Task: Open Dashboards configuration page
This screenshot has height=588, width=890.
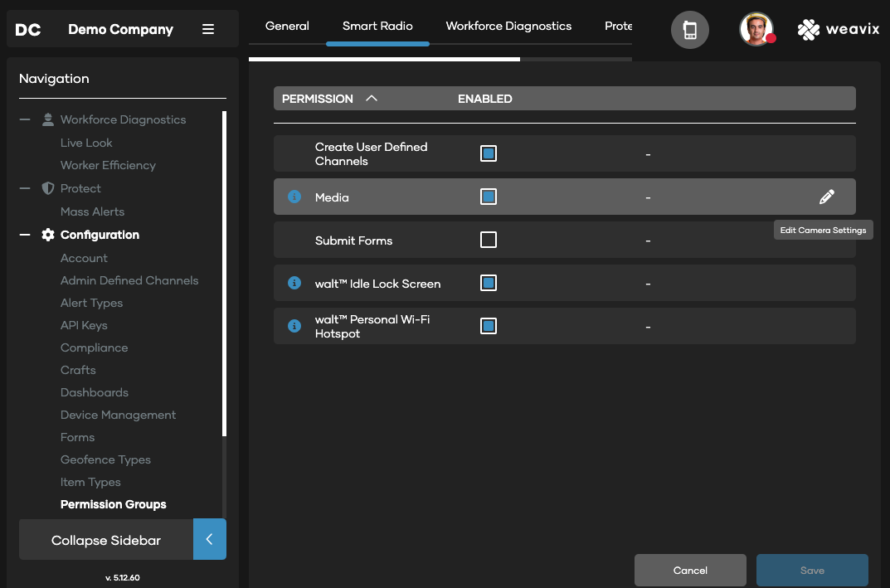Action: pyautogui.click(x=95, y=393)
